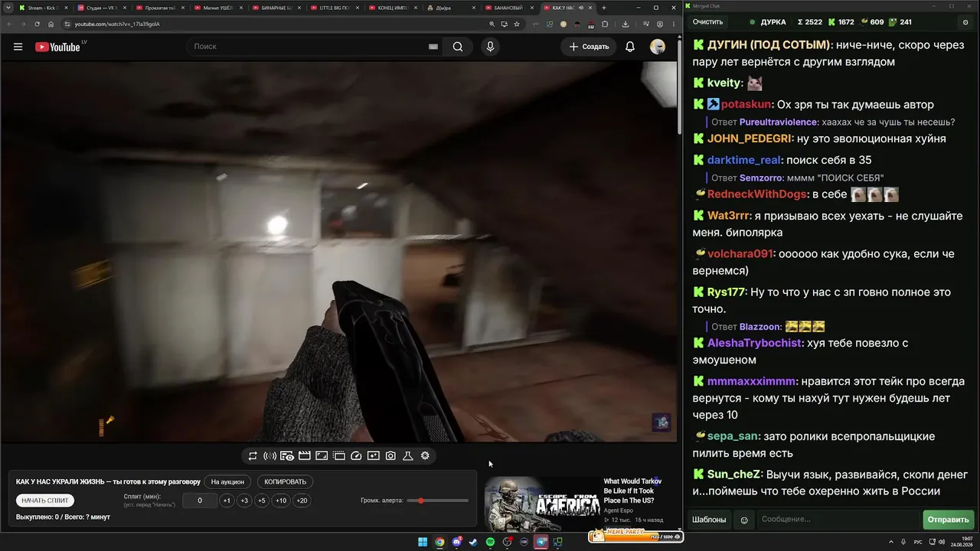Click 'Очистить' in Merged Chat
980x551 pixels.
click(x=707, y=22)
